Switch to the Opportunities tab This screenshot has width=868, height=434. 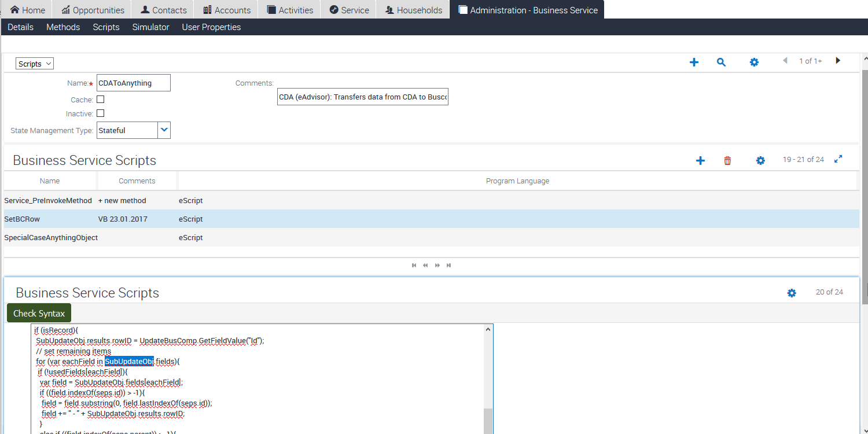tap(93, 10)
